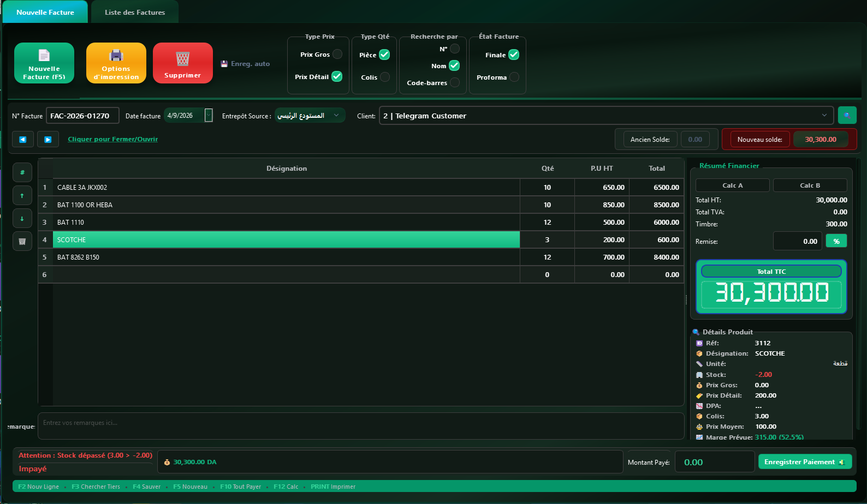Image resolution: width=867 pixels, height=504 pixels.
Task: Click the green Nouvelle Facture (F5) button
Action: [x=44, y=63]
